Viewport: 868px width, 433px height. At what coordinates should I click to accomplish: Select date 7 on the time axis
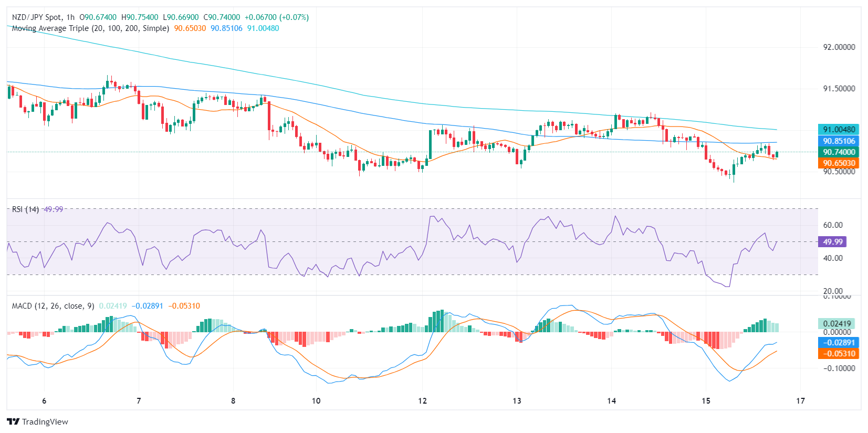click(x=139, y=401)
